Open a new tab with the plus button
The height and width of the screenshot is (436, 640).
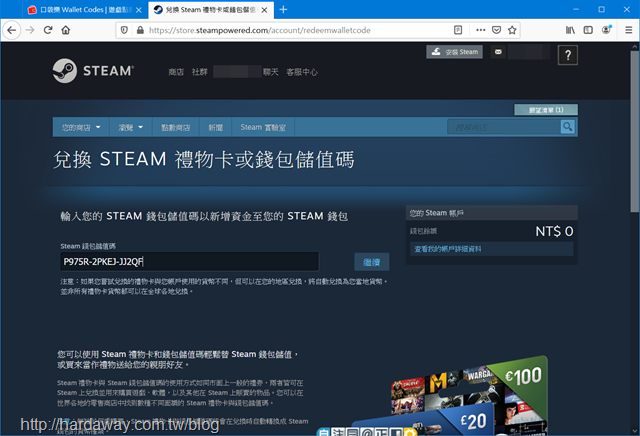click(283, 9)
